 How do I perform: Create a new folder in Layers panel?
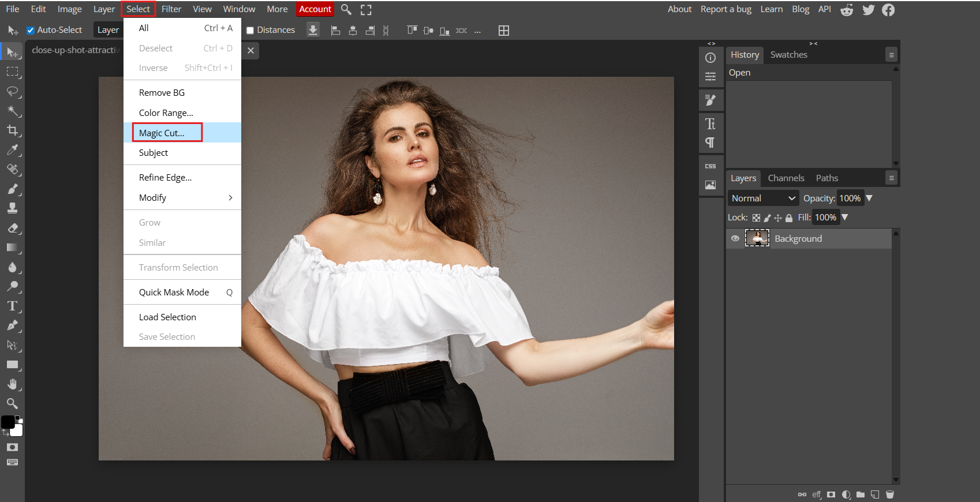(861, 494)
